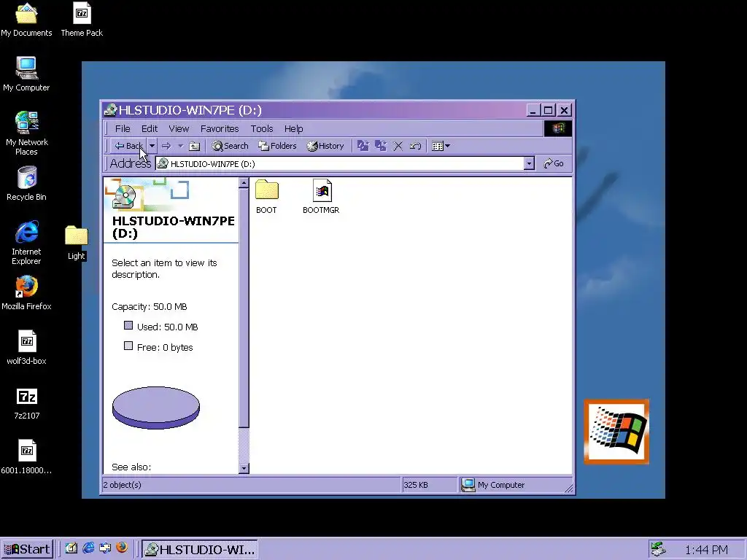
Task: Minimize the HLSTUDIO-WIN7PE window
Action: coord(533,111)
